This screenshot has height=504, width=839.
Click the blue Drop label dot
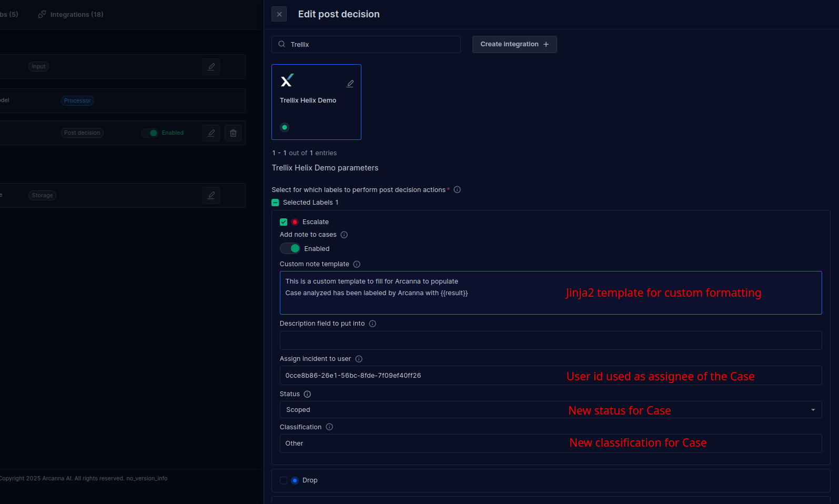click(x=295, y=480)
